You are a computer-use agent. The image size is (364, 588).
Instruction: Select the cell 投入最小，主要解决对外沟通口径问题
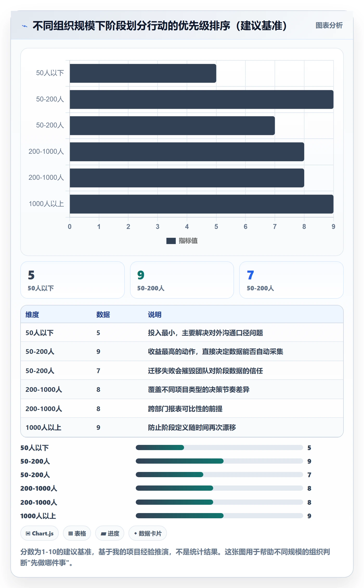click(x=205, y=333)
